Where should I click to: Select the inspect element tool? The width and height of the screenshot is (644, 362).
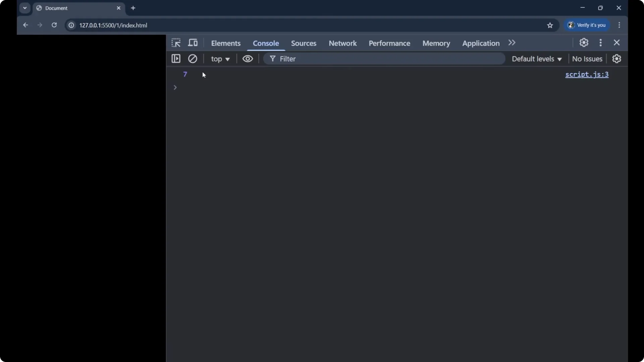click(x=176, y=43)
